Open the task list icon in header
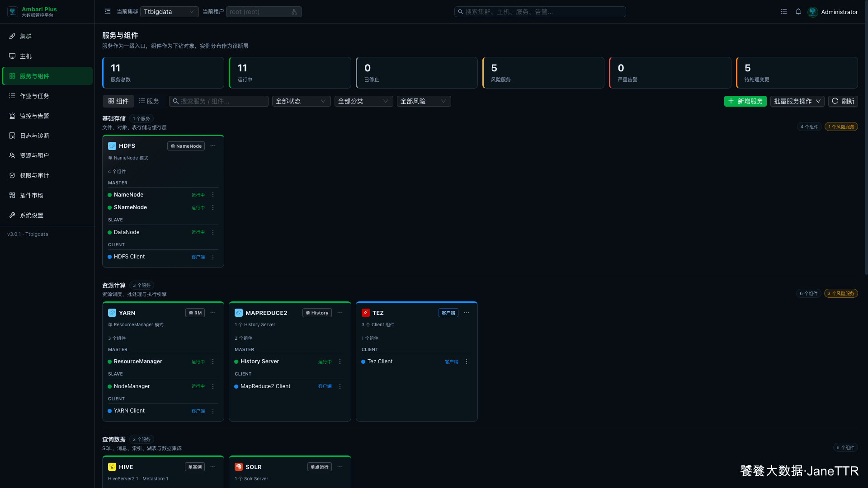868x488 pixels. [784, 12]
